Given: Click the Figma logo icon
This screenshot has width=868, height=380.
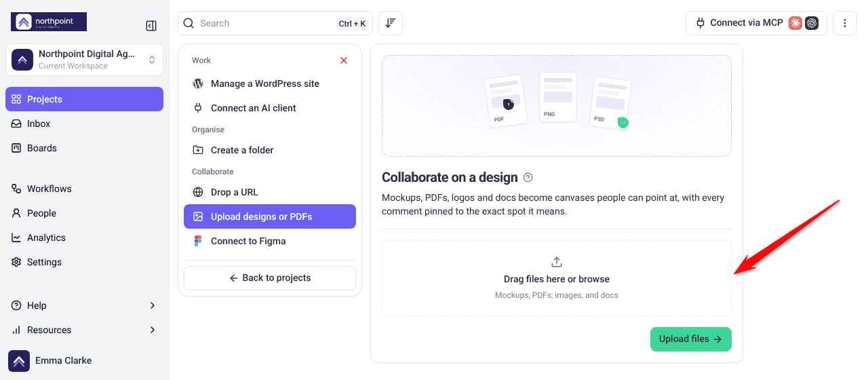Looking at the screenshot, I should 198,241.
